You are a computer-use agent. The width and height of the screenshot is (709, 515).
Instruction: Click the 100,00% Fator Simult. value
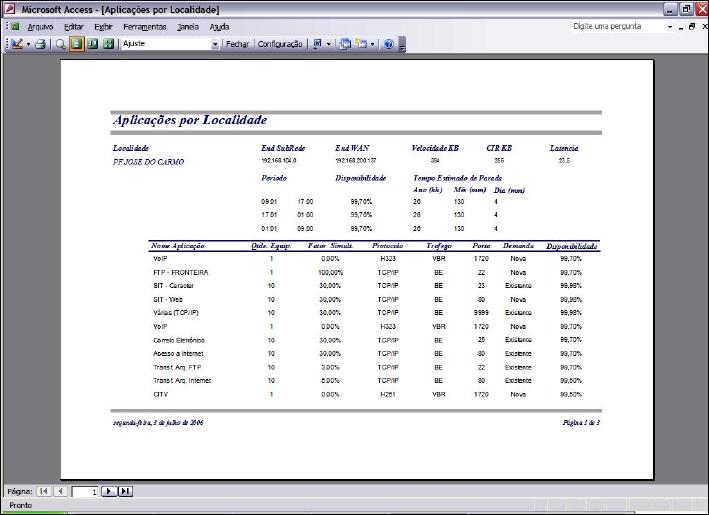pyautogui.click(x=331, y=272)
